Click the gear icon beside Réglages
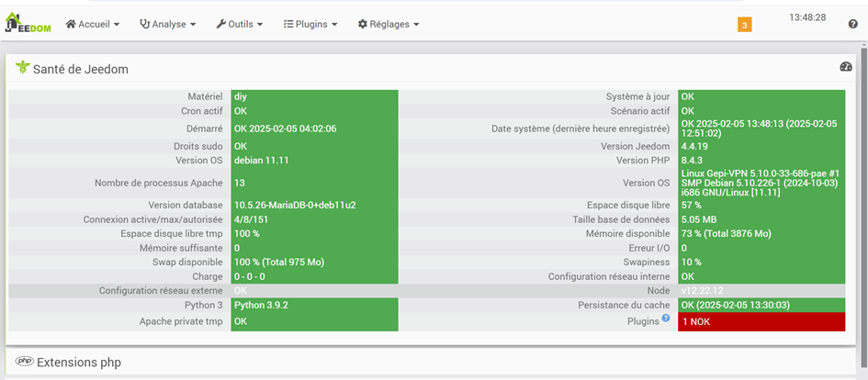The width and height of the screenshot is (868, 380). point(363,25)
